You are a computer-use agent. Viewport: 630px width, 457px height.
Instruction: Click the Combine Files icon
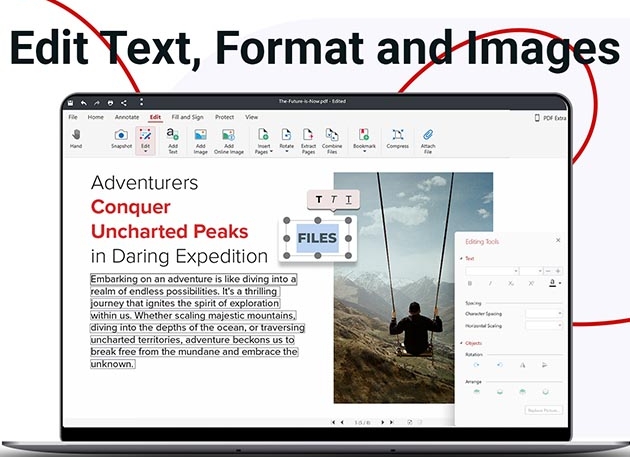pos(332,135)
